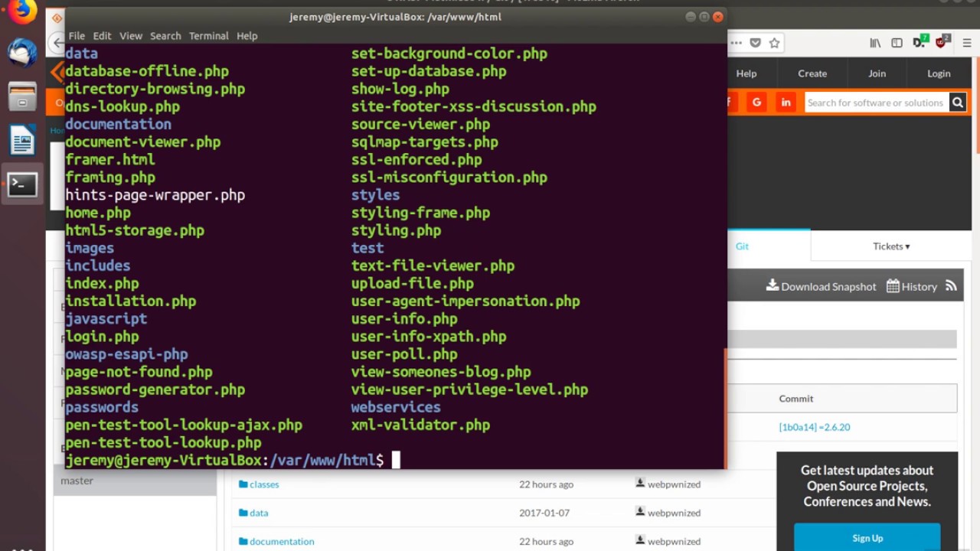Click the 2017-01-07 date in data row
This screenshot has height=551, width=980.
pyautogui.click(x=544, y=513)
